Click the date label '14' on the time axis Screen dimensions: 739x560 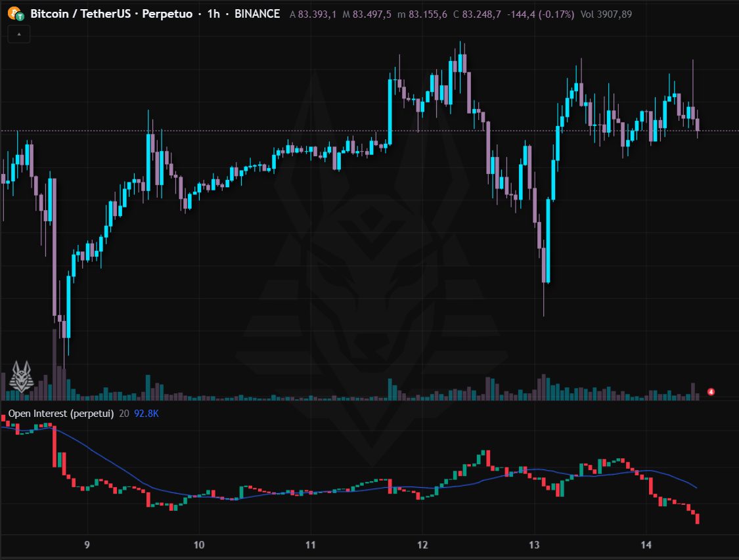pos(646,545)
